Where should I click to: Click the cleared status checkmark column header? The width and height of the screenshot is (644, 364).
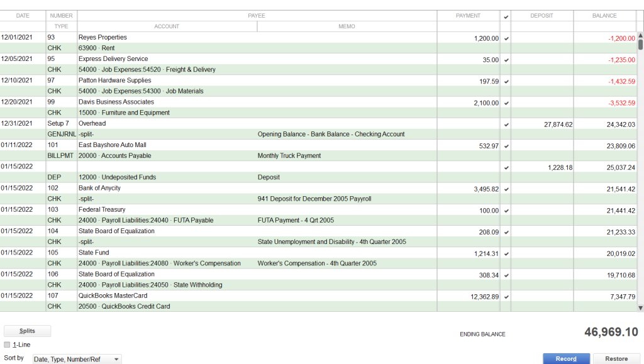[506, 16]
